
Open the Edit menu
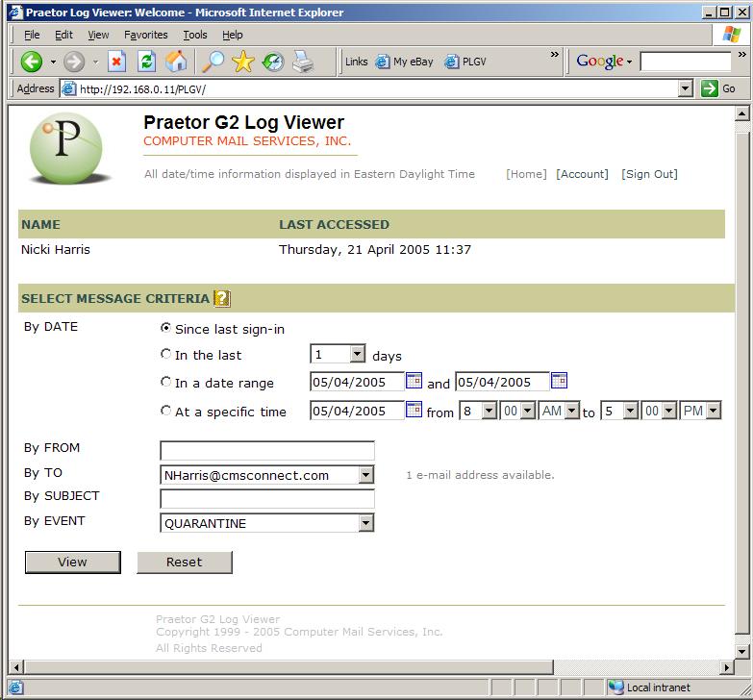click(x=63, y=35)
